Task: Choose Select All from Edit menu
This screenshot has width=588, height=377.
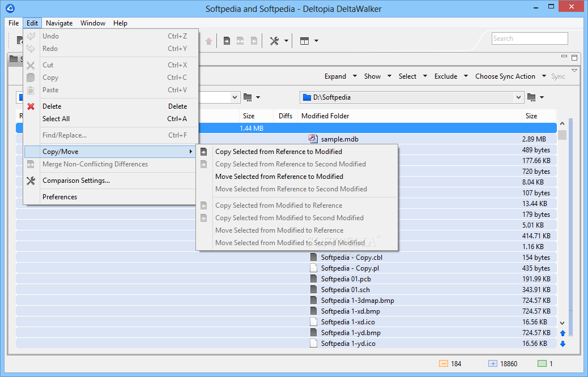Action: pyautogui.click(x=110, y=119)
